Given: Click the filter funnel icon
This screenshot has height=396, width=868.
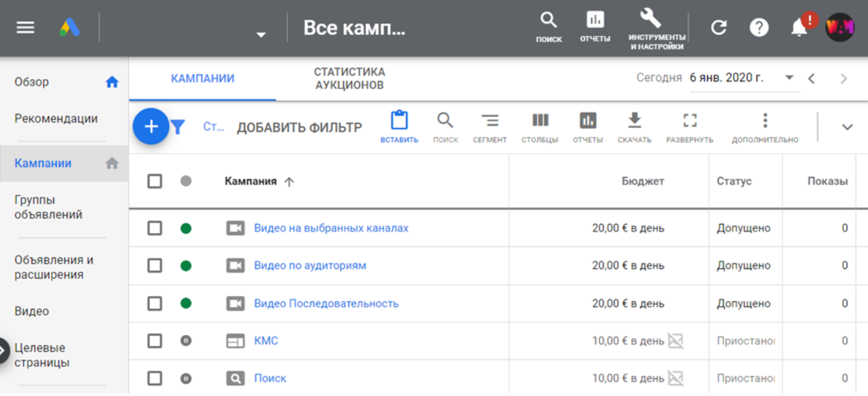Looking at the screenshot, I should pyautogui.click(x=178, y=127).
